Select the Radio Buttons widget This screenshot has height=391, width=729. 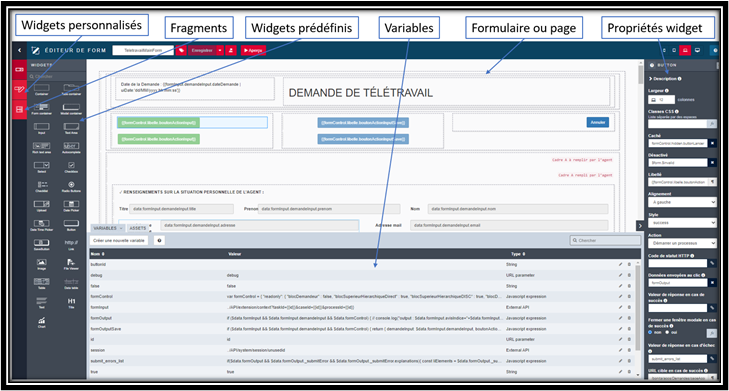71,186
